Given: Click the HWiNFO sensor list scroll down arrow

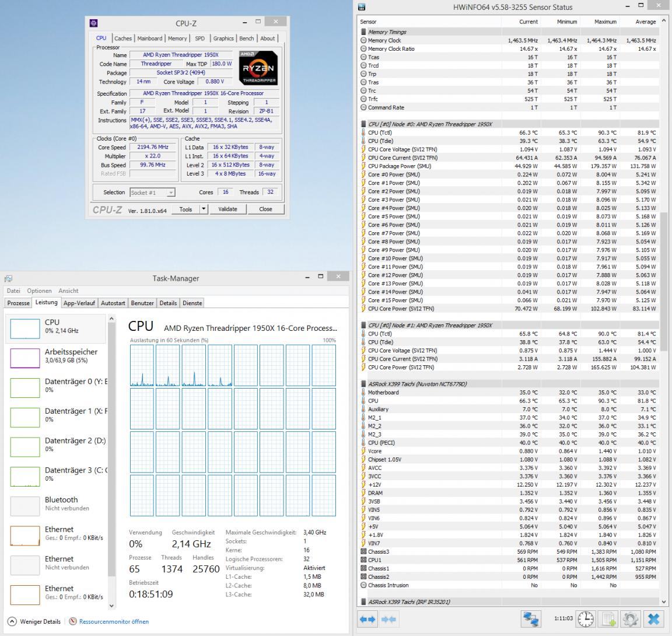Looking at the screenshot, I should point(664,602).
